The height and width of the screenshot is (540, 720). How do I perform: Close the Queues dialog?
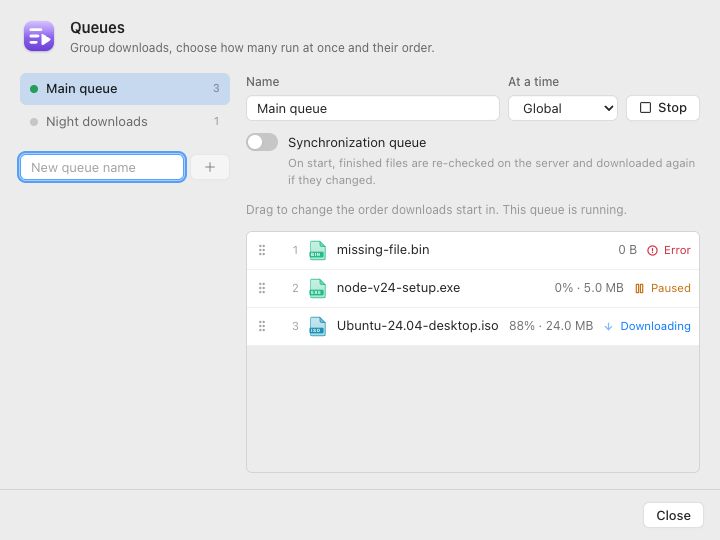[673, 516]
